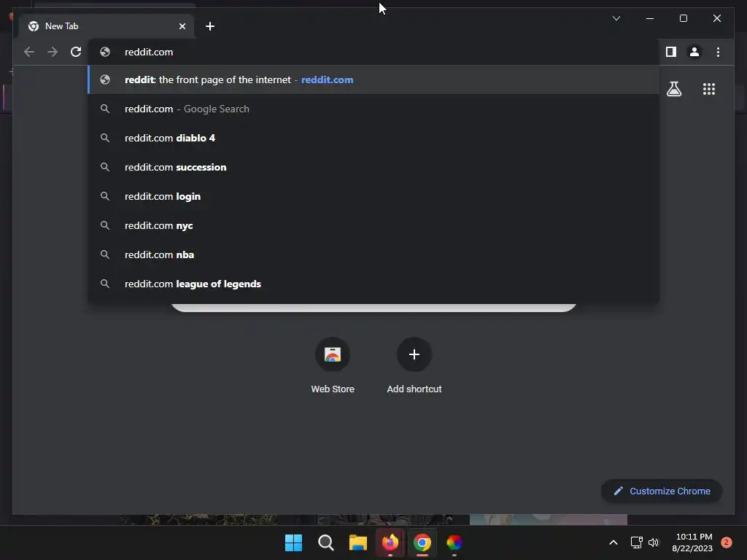Choose the reddit.com nyc suggestion
The height and width of the screenshot is (560, 747).
point(373,225)
